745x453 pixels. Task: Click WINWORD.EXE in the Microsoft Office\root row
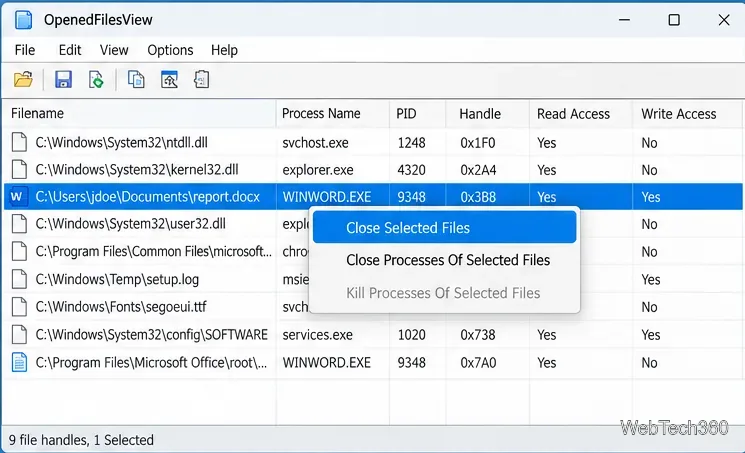click(327, 363)
